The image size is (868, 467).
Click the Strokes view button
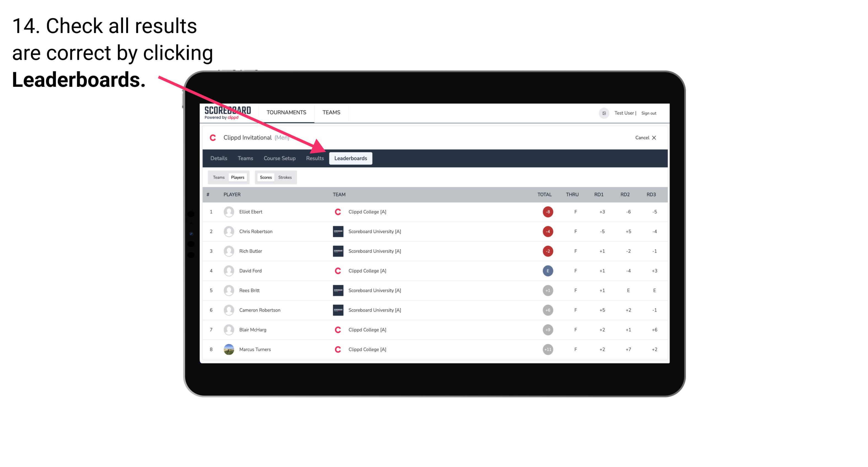(286, 177)
